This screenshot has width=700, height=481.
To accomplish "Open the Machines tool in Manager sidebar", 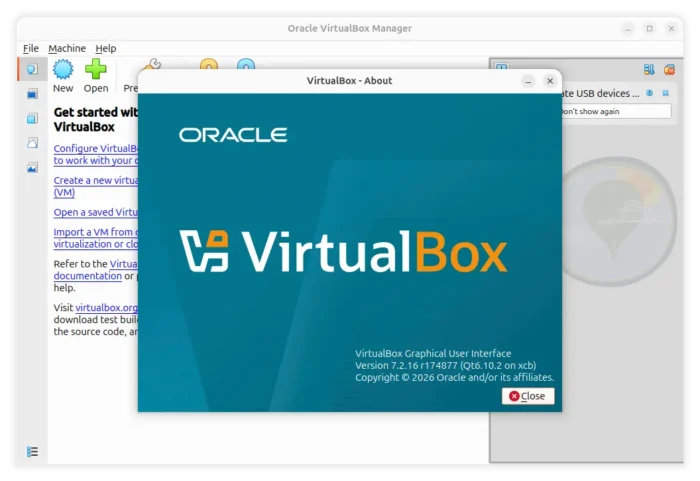I will tap(32, 94).
